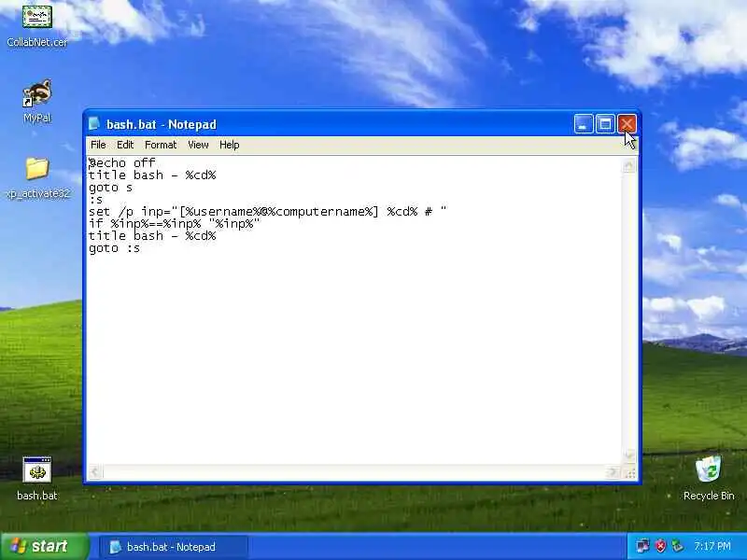
Task: Close the bash.bat Notepad window
Action: 627,124
